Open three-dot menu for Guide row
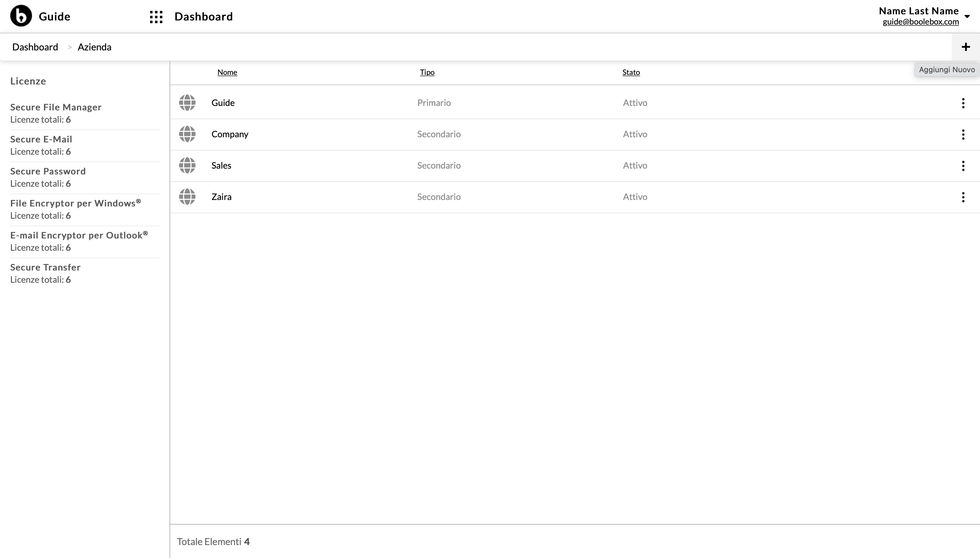This screenshot has height=558, width=980. click(x=963, y=103)
